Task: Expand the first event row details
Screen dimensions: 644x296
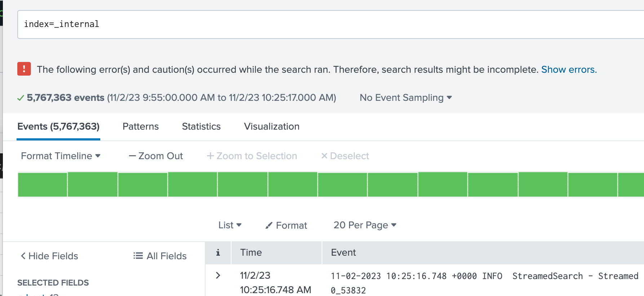Action: pyautogui.click(x=218, y=275)
